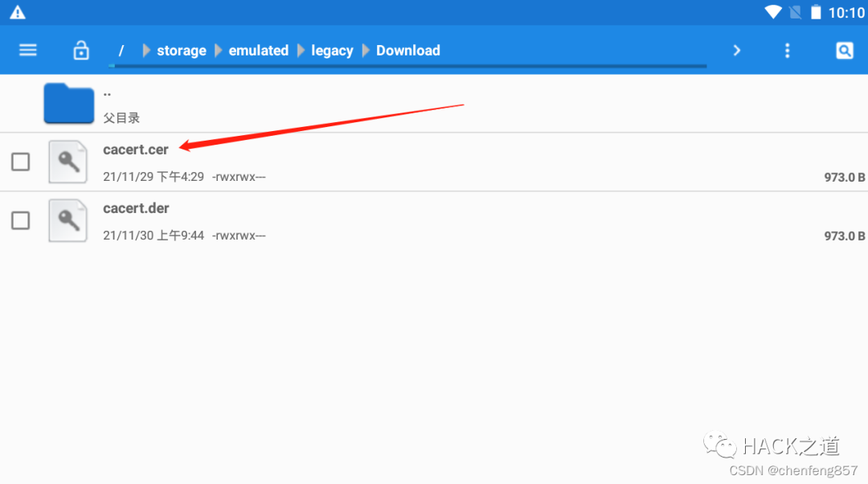
Task: Expand the arrow before Download breadcrumb
Action: tap(366, 51)
